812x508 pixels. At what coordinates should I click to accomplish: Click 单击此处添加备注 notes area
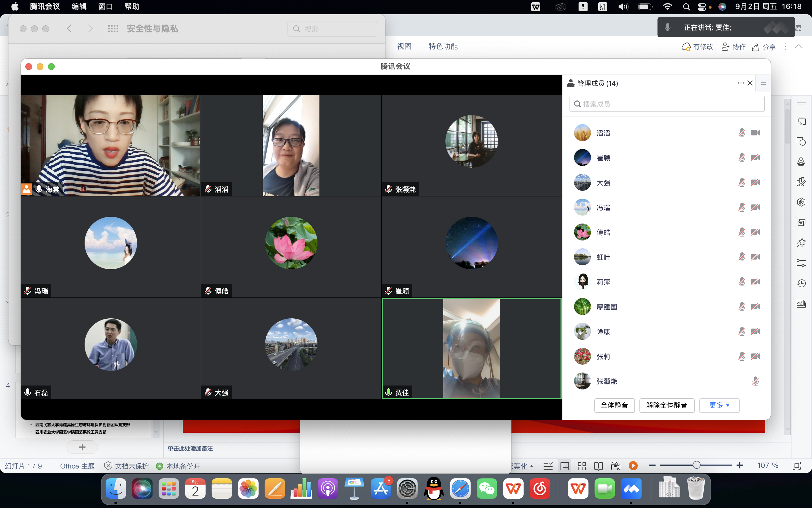coord(190,448)
